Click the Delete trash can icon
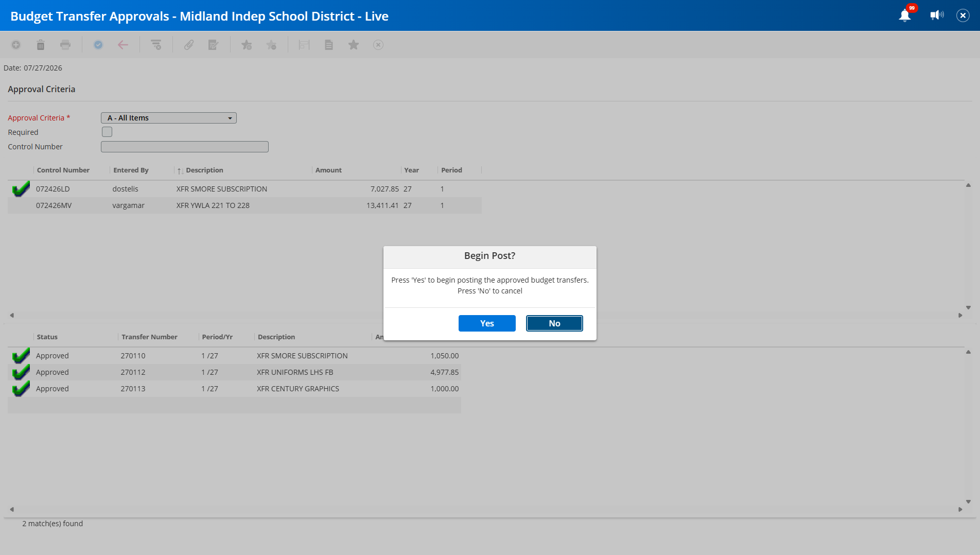The height and width of the screenshot is (555, 980). click(x=41, y=45)
